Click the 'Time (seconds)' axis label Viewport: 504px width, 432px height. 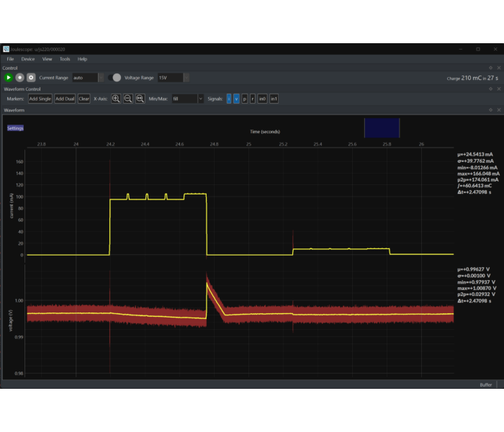tap(265, 132)
